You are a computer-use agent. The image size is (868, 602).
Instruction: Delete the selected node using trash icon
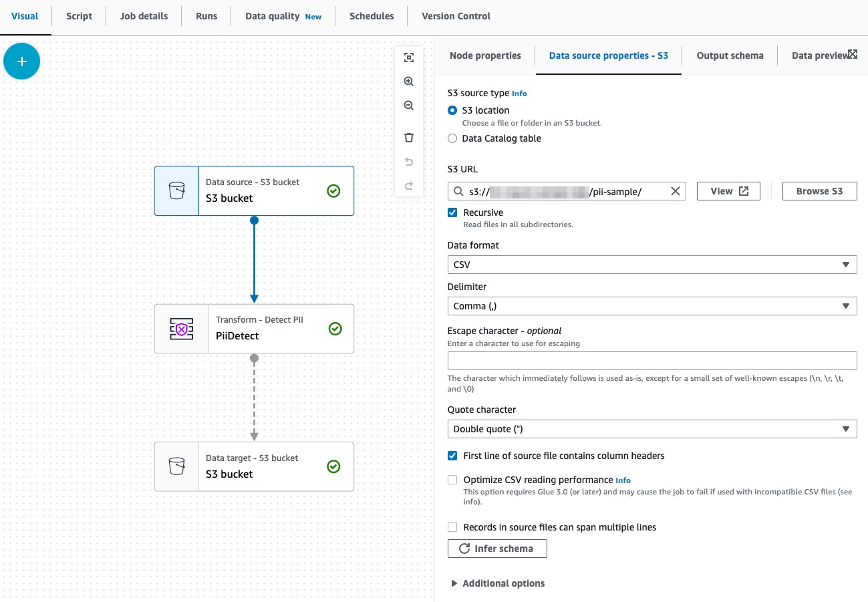(408, 137)
